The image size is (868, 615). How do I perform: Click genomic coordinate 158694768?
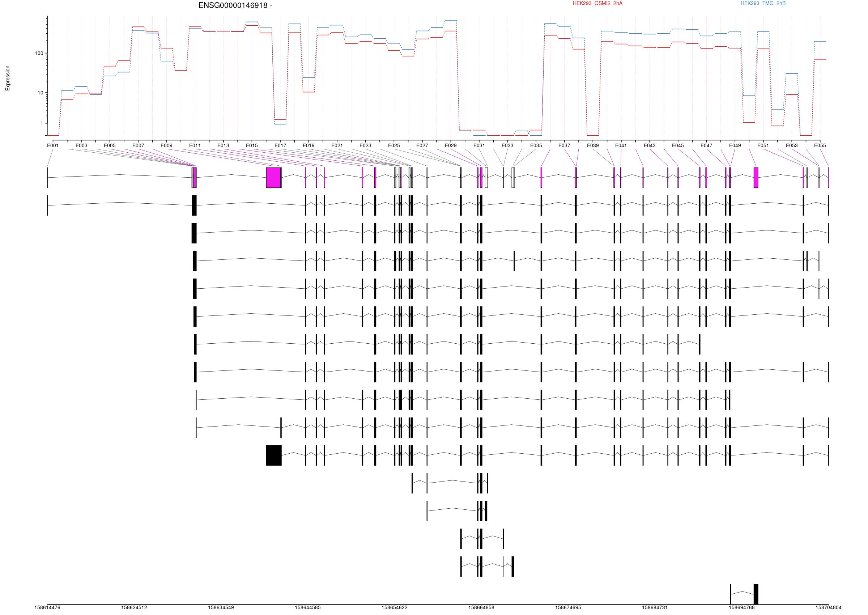742,607
